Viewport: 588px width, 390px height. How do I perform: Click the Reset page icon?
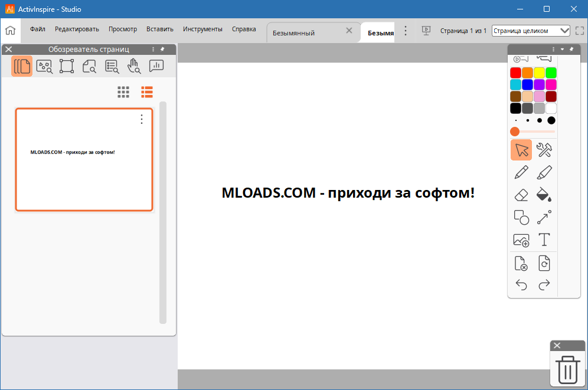click(544, 263)
